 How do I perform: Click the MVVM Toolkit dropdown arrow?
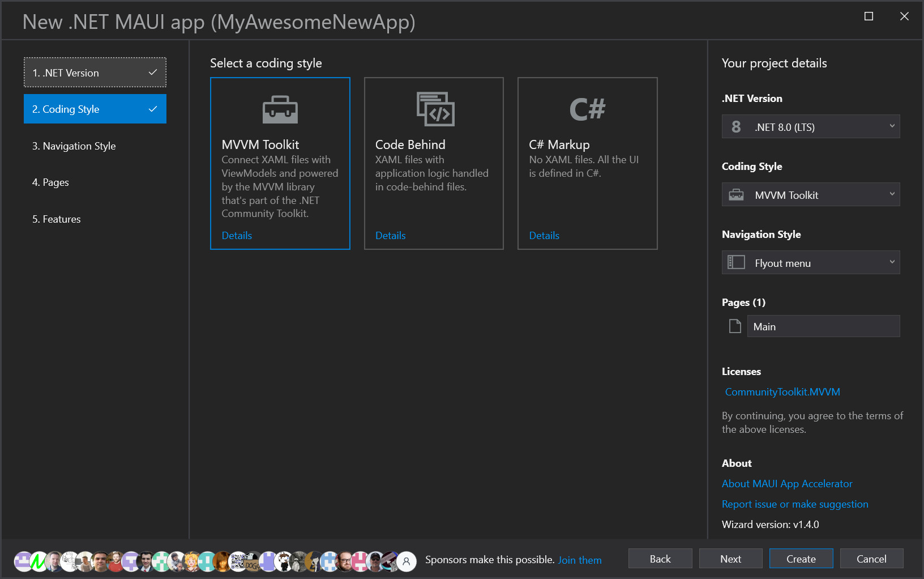pos(892,194)
